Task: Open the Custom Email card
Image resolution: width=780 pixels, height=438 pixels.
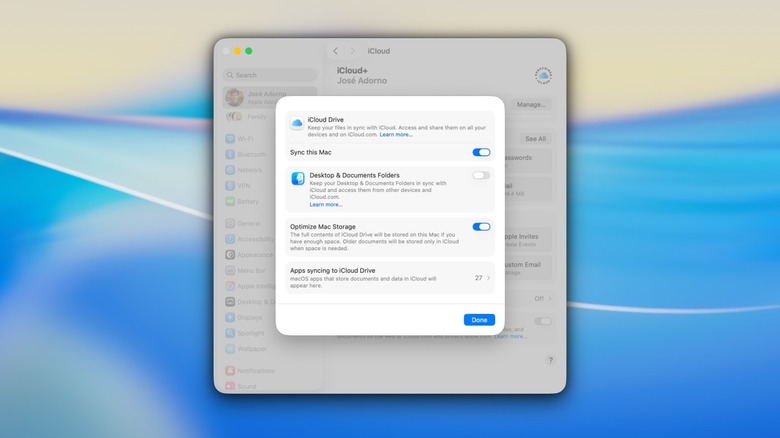Action: pyautogui.click(x=527, y=268)
